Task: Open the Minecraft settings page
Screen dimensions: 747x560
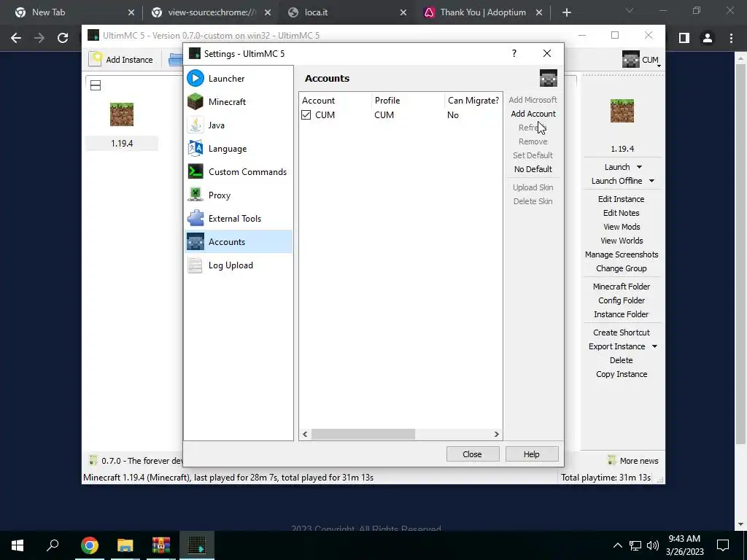Action: [239, 102]
